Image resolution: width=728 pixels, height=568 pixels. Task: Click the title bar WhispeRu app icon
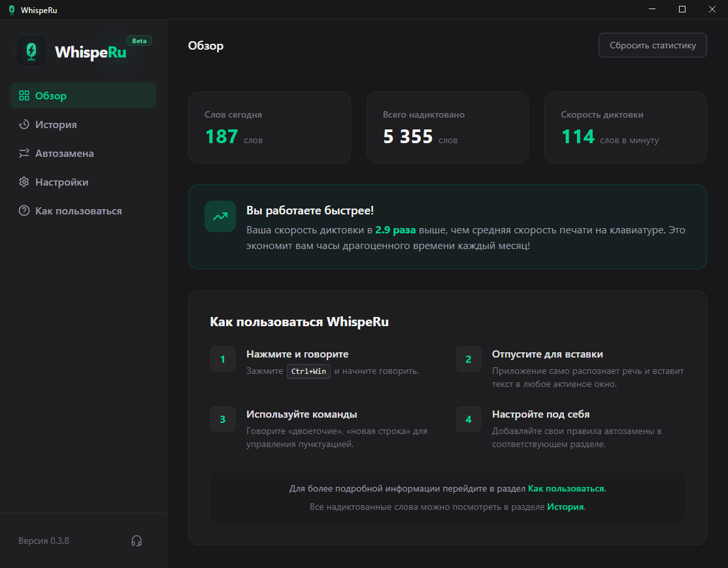[x=12, y=10]
